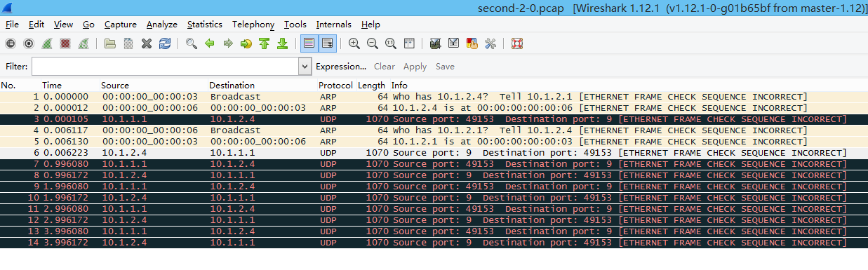
Task: Open the filter Expression... dialog
Action: pyautogui.click(x=341, y=67)
